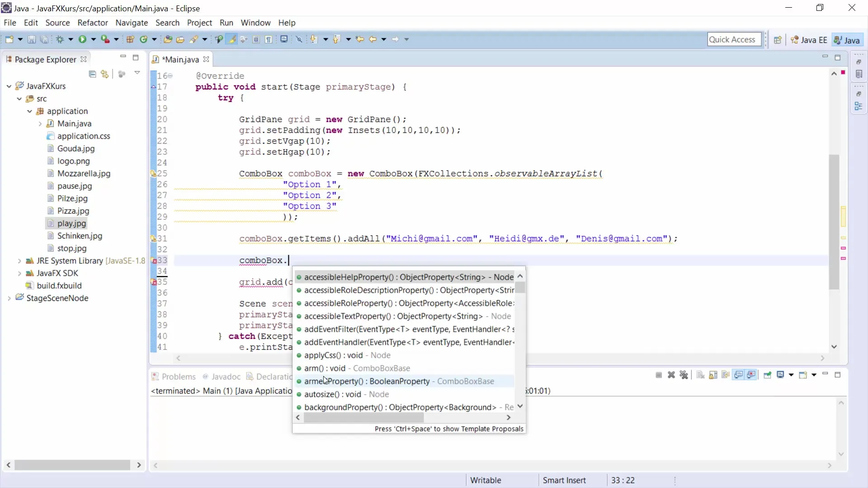The image size is (868, 488).
Task: Click the autocomplete popup horizontal scrollbar
Action: point(364,418)
